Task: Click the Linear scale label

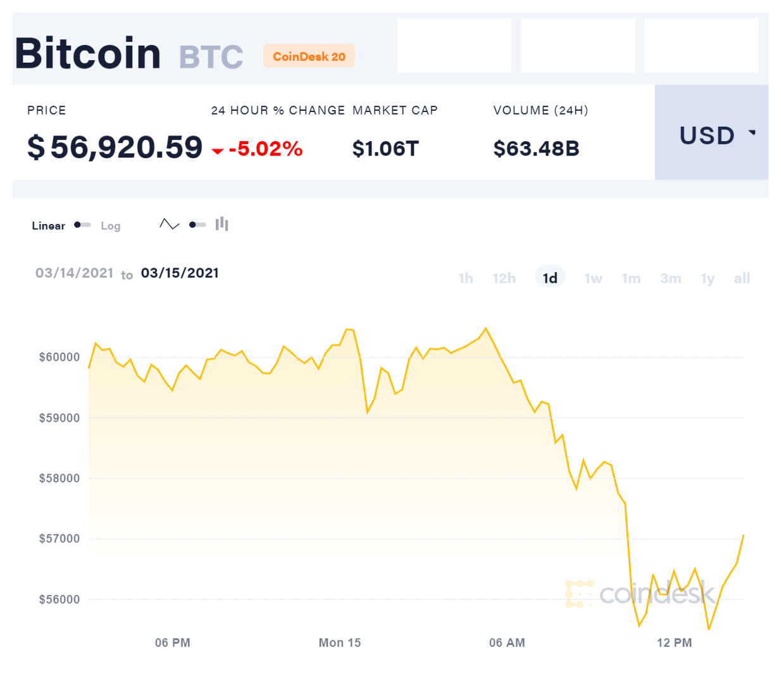Action: click(49, 226)
